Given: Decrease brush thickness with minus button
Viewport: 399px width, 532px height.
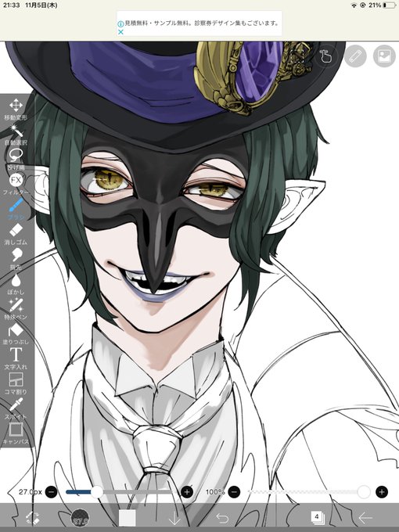Looking at the screenshot, I should pyautogui.click(x=51, y=492).
